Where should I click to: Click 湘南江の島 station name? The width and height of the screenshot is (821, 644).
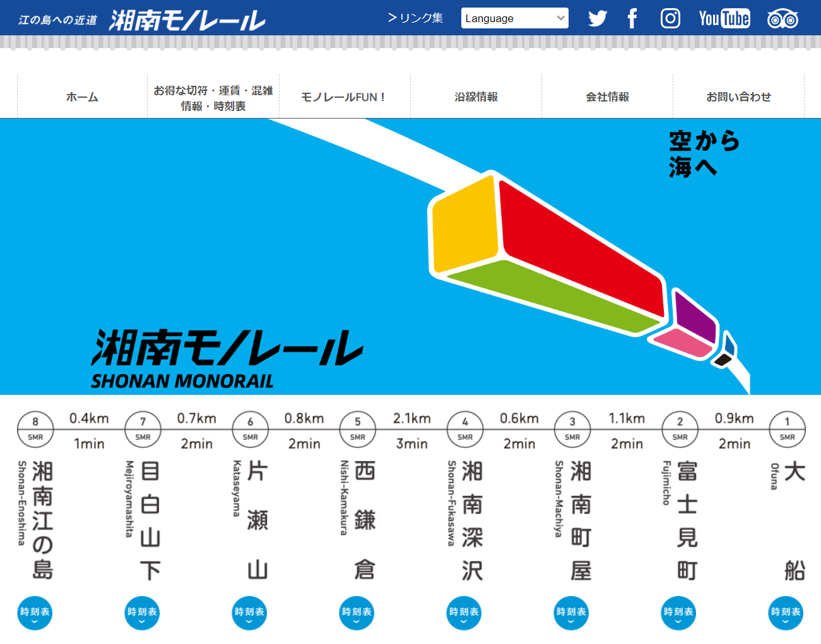tap(42, 520)
